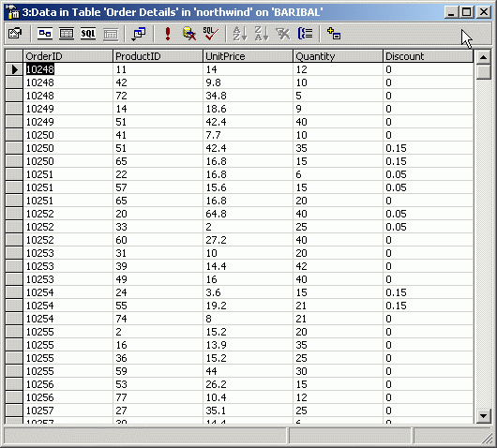Click UnitPrice cell 7.7
Viewport: 497px width, 448px height.
pos(248,135)
